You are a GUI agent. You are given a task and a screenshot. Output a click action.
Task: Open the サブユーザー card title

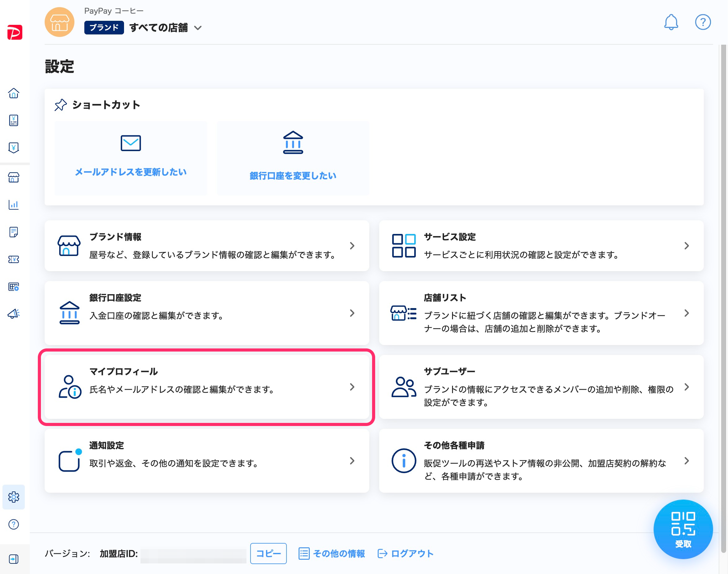pyautogui.click(x=450, y=372)
